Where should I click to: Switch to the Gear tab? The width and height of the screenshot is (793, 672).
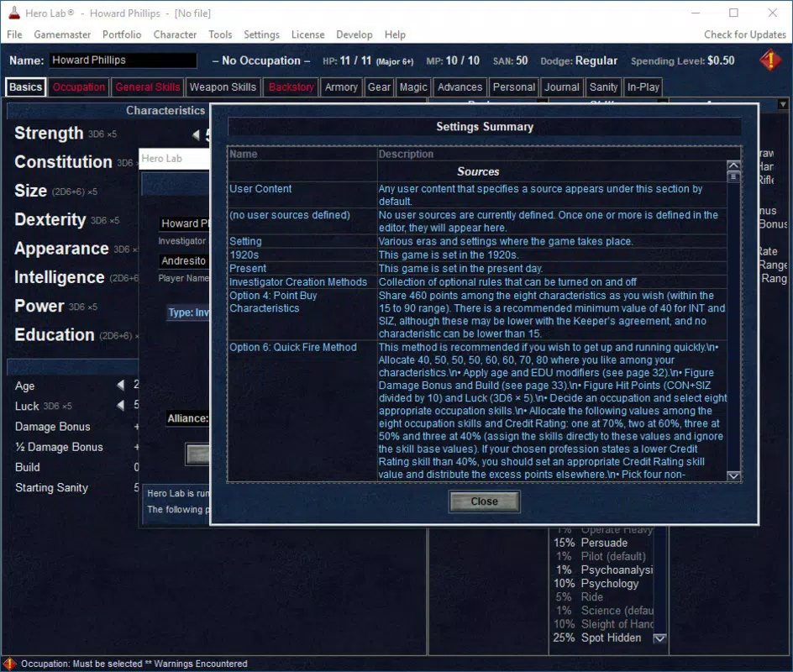tap(379, 87)
